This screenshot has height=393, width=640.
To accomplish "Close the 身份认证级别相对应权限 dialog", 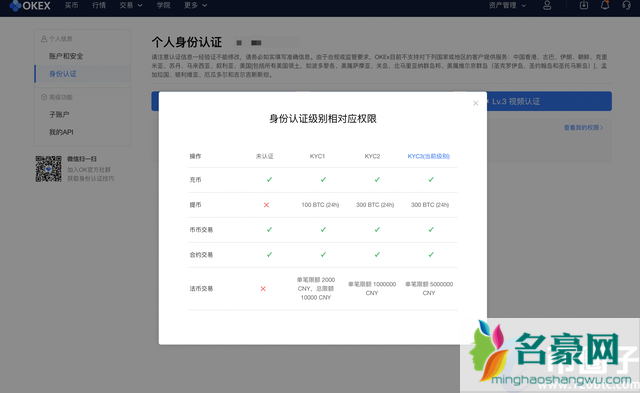I will [476, 103].
